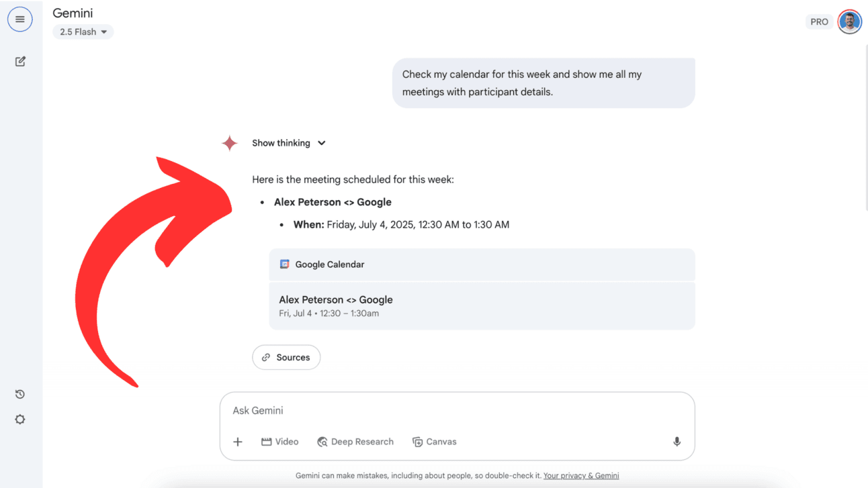Open the Sources button
868x488 pixels.
tap(286, 357)
